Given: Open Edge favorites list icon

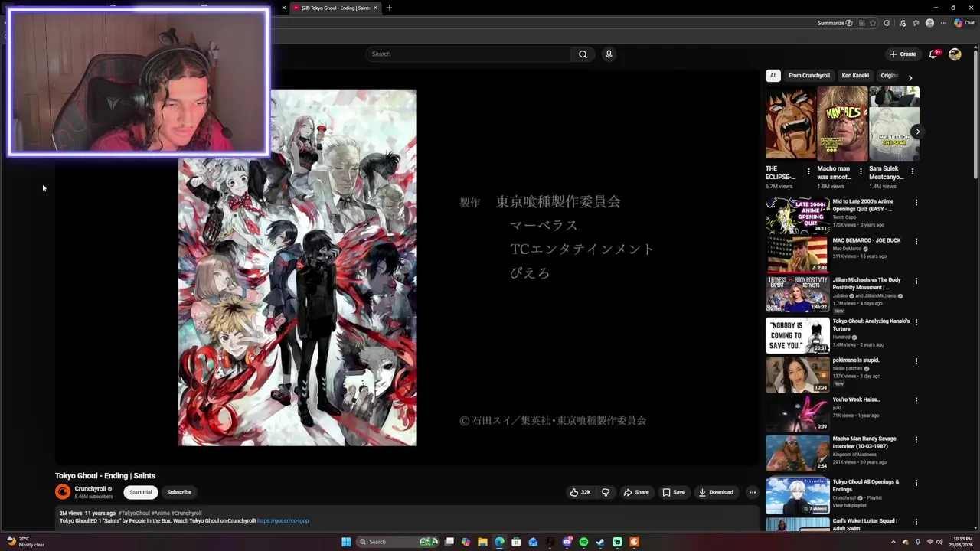Looking at the screenshot, I should point(916,23).
